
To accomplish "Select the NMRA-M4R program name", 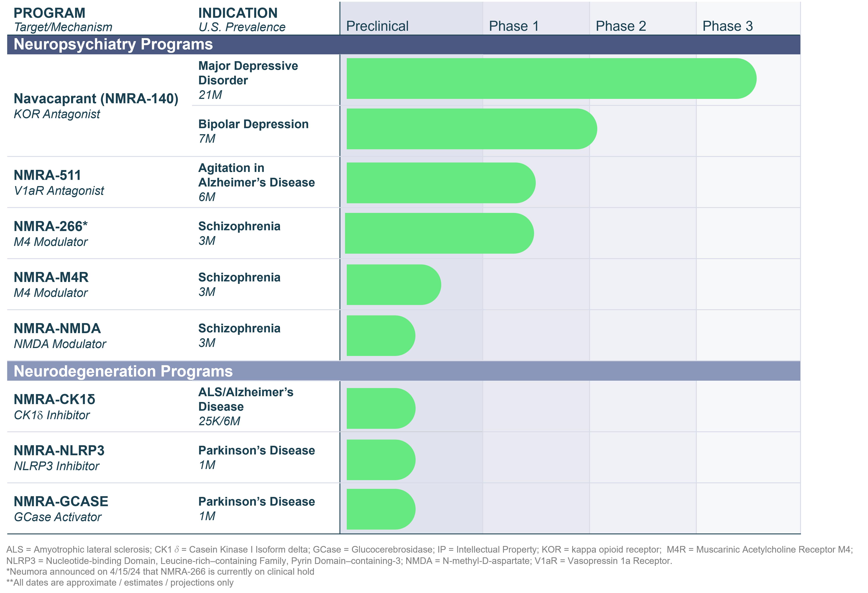I will (x=51, y=277).
